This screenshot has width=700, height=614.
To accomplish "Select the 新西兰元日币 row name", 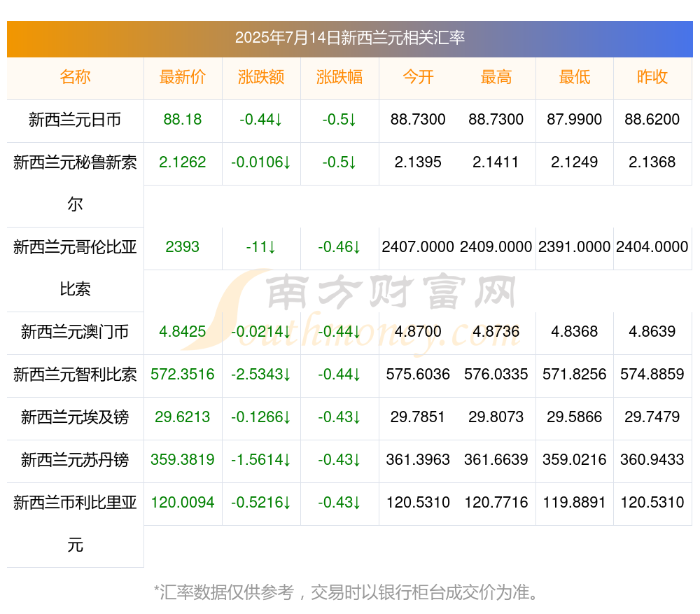I will (x=75, y=120).
